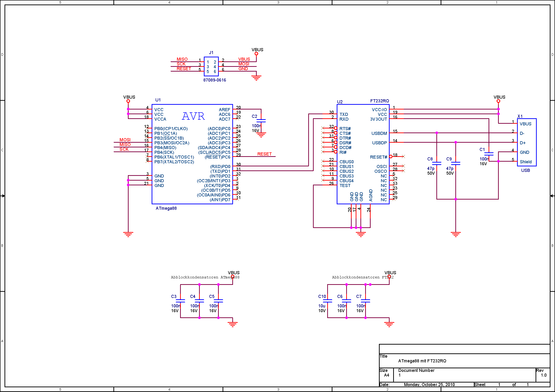This screenshot has height=392, width=555.
Task: Click the AGND pin name on U2
Action: 371,195
